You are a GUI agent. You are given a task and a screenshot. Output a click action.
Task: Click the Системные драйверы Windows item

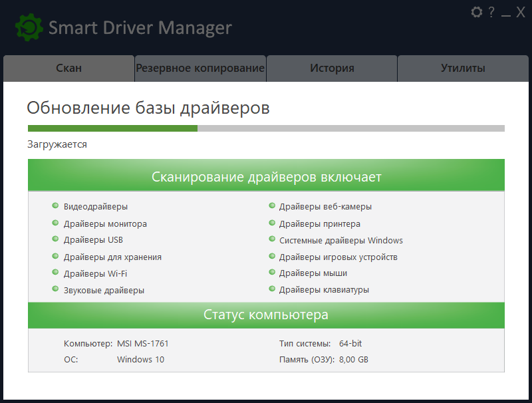[x=340, y=240]
